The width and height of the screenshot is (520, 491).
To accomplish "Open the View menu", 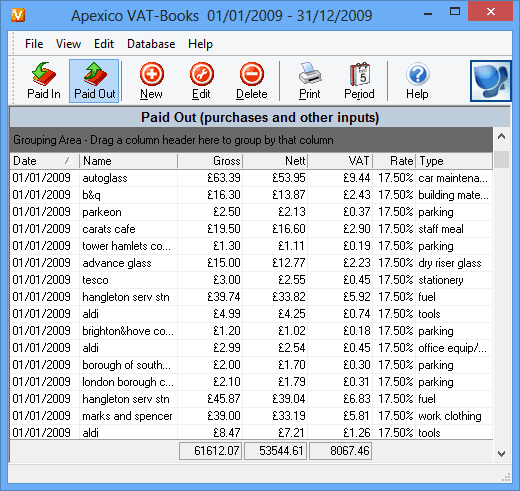I will click(x=68, y=44).
